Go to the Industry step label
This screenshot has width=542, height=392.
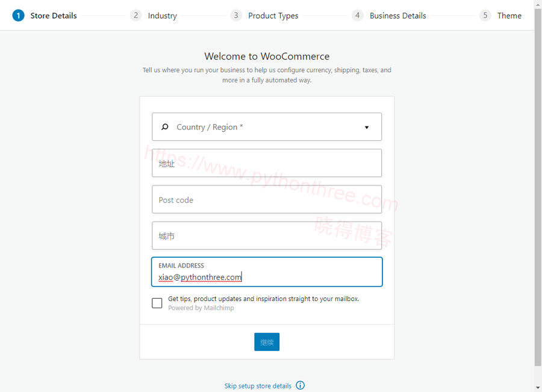pos(163,16)
